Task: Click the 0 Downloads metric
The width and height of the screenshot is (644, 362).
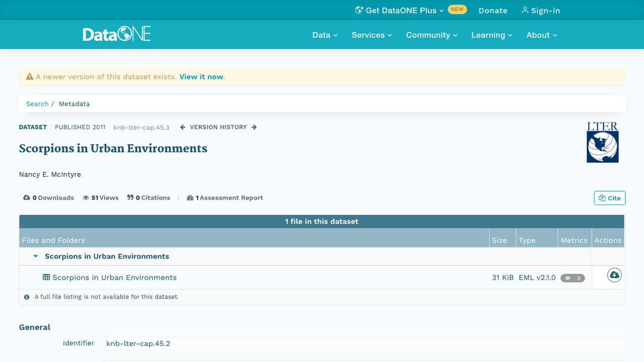Action: [x=49, y=198]
